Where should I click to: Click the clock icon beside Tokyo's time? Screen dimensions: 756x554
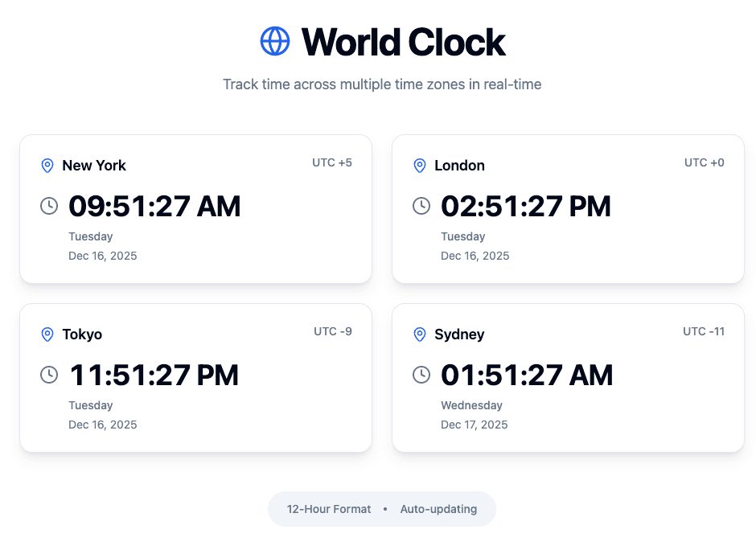coord(48,375)
